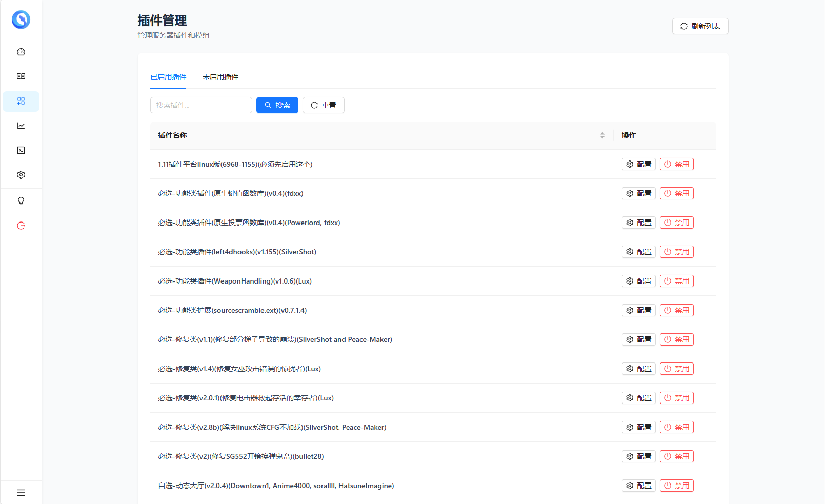Click the red logout icon
Viewport: 825px width, 504px height.
coord(21,226)
